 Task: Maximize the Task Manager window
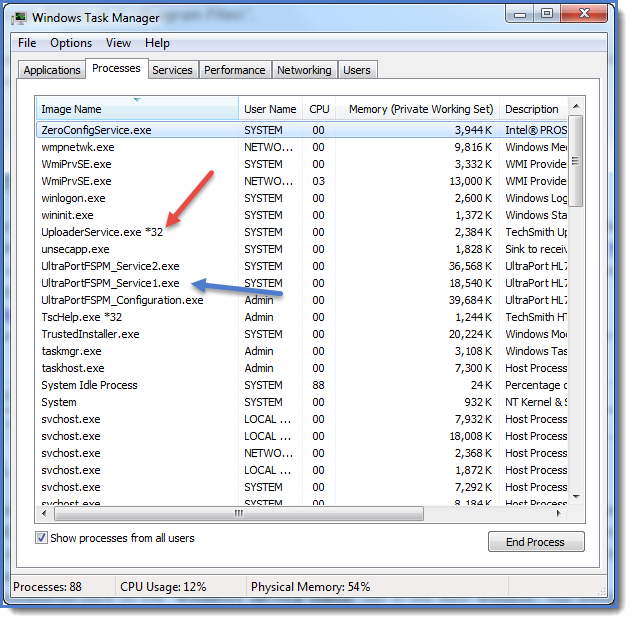pos(547,14)
